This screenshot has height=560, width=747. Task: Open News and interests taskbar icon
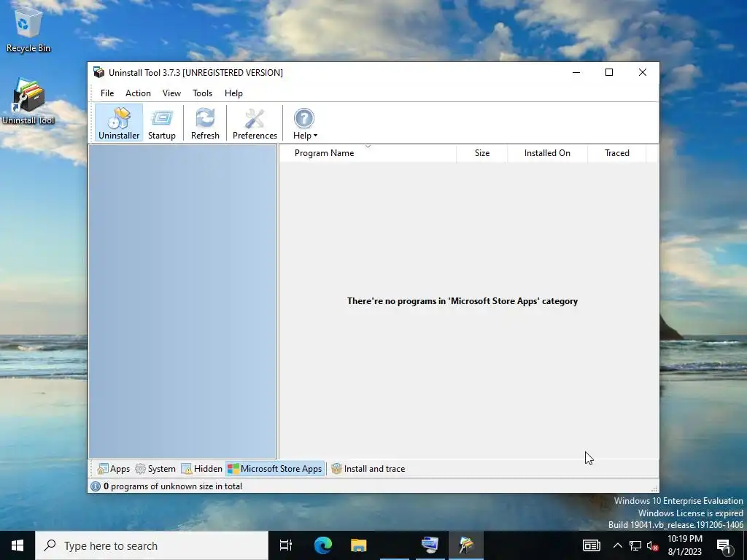coord(591,545)
